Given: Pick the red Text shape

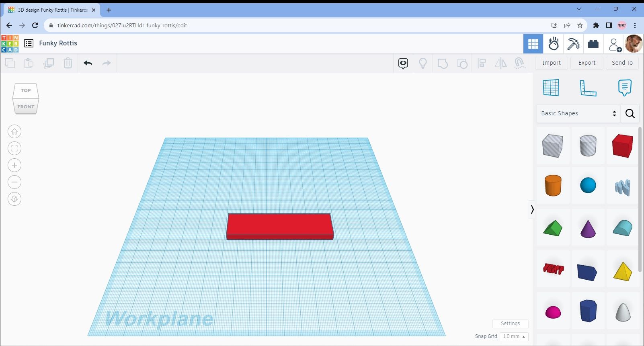Looking at the screenshot, I should tap(553, 269).
